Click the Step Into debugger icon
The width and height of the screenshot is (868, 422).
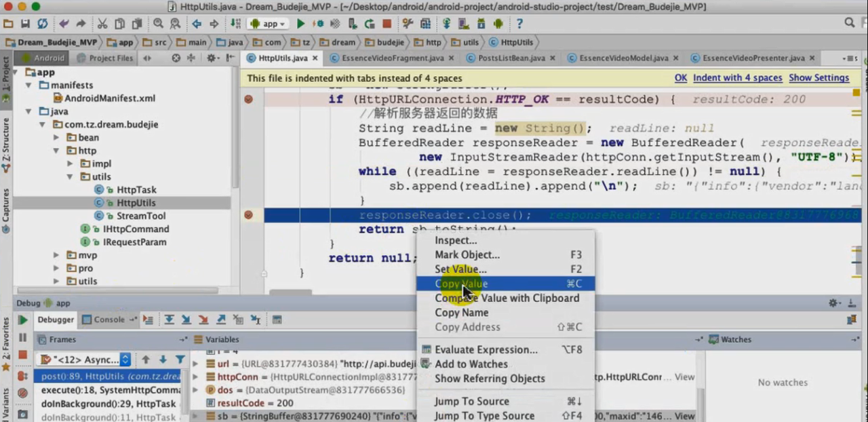[186, 320]
